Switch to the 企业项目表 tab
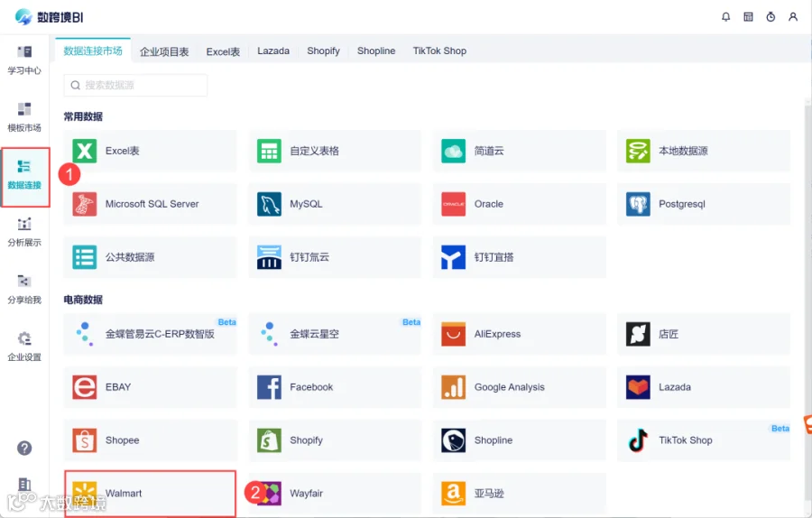 tap(164, 51)
